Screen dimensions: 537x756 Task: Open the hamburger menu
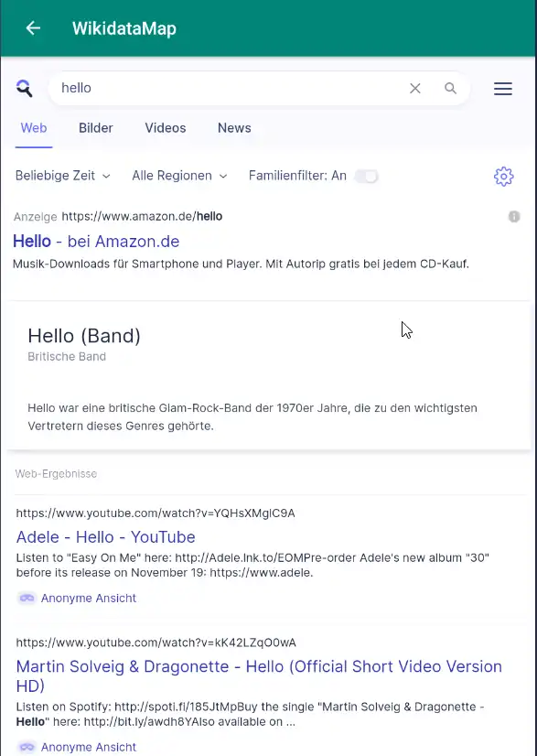[503, 89]
